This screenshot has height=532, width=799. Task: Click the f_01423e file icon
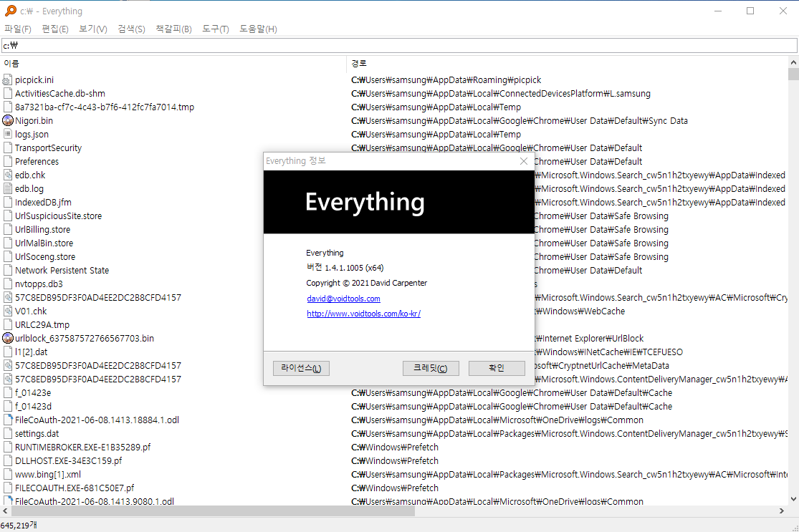(x=7, y=393)
